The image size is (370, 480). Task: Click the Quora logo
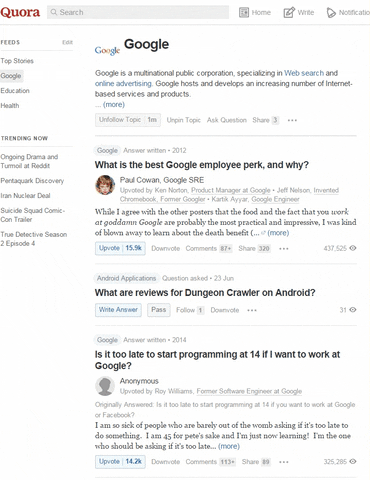pos(20,12)
